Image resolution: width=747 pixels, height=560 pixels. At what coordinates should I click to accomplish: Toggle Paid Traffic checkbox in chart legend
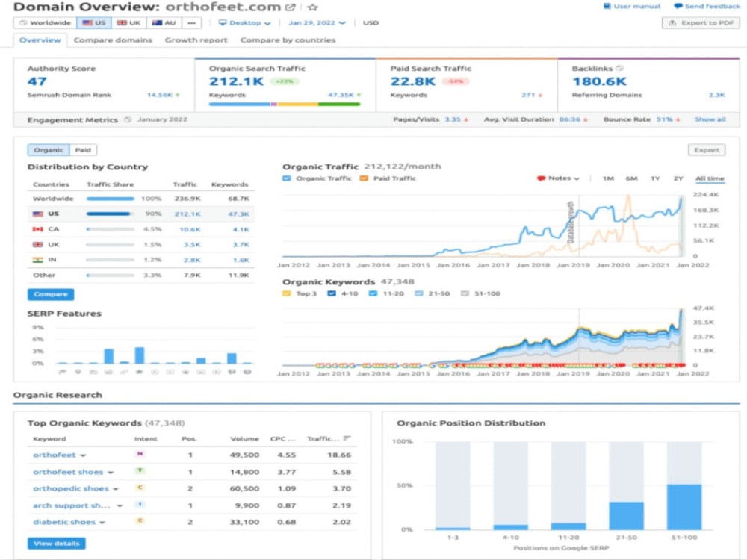364,178
